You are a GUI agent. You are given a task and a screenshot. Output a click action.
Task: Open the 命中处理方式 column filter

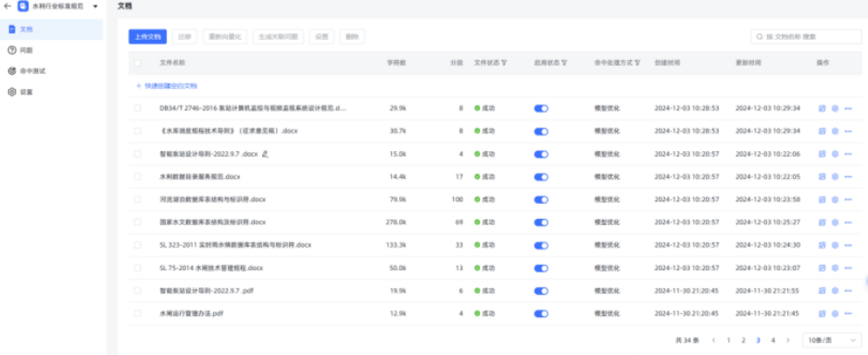(x=637, y=63)
